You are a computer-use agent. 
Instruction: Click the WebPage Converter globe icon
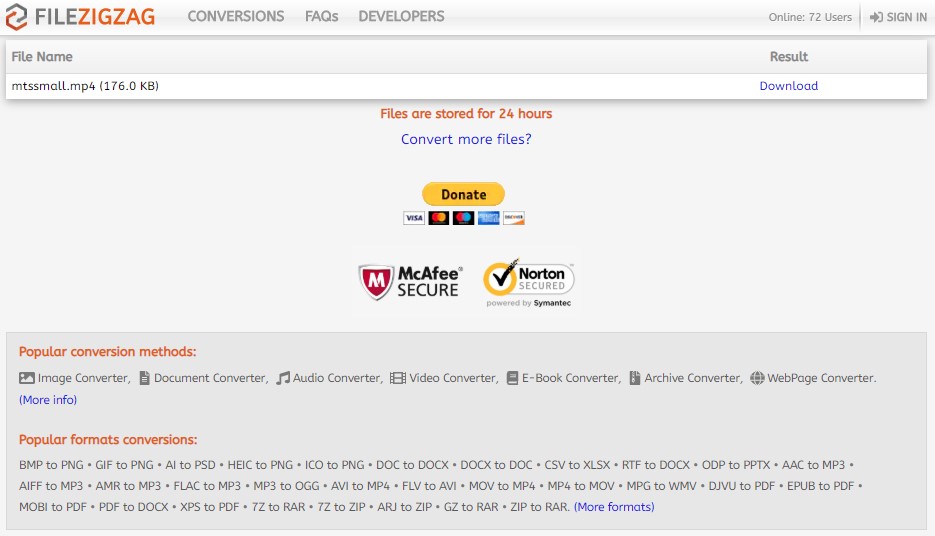point(757,378)
